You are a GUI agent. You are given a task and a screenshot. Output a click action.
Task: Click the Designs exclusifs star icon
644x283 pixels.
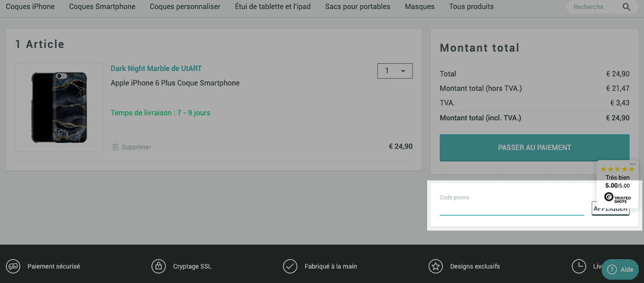click(x=435, y=266)
